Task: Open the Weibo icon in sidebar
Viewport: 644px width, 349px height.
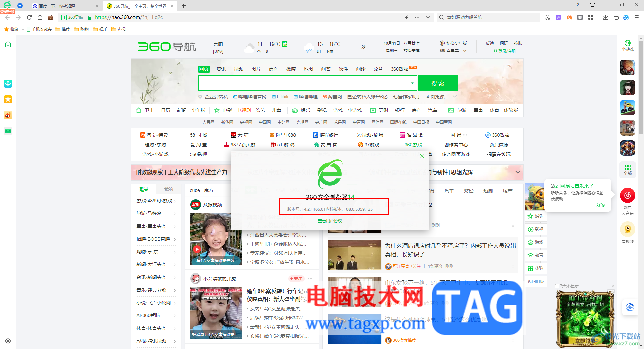Action: coord(8,115)
